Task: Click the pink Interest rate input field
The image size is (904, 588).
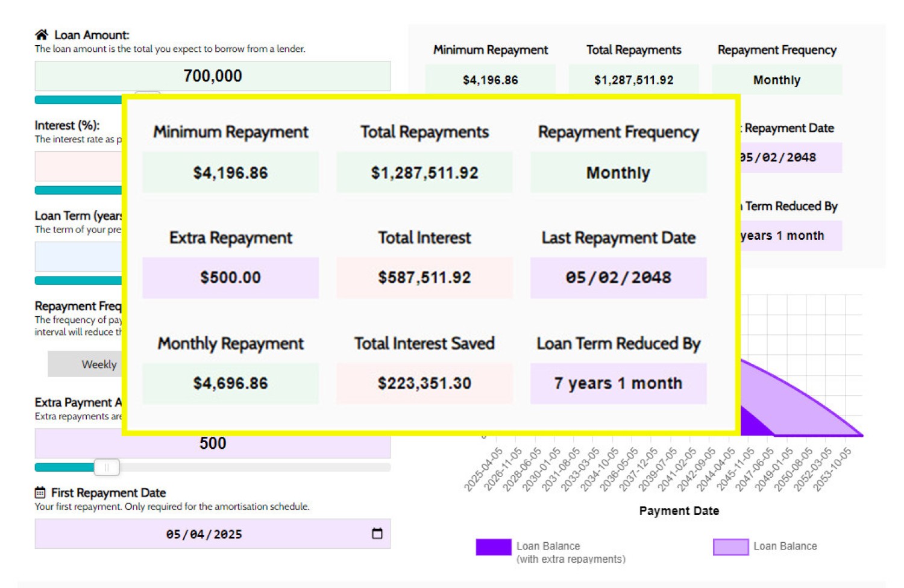Action: tap(78, 166)
